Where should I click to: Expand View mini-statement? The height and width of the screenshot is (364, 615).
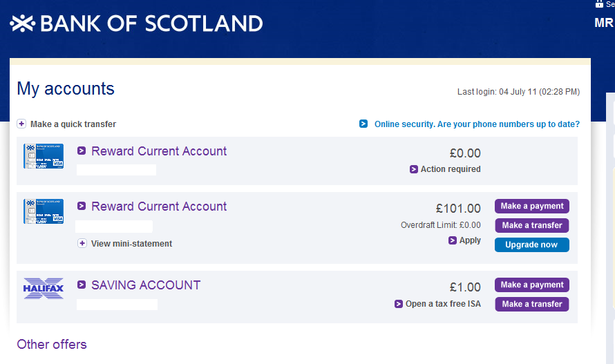[82, 243]
